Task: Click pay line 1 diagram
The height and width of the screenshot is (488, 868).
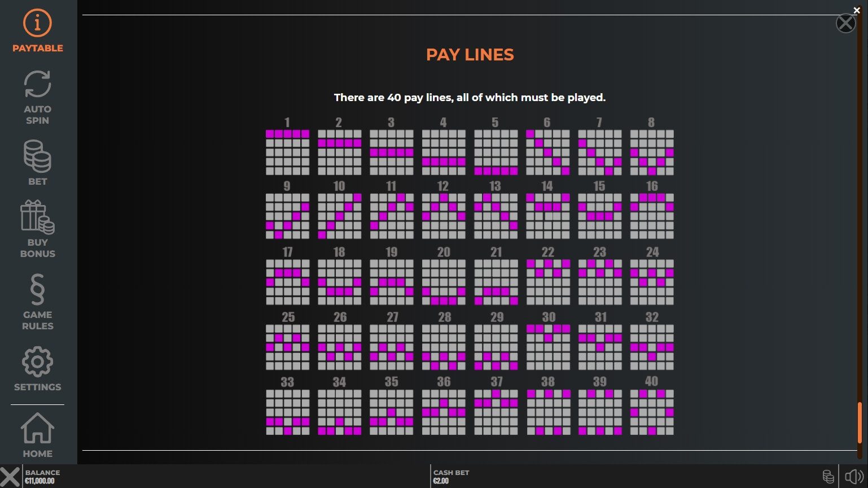Action: coord(287,152)
